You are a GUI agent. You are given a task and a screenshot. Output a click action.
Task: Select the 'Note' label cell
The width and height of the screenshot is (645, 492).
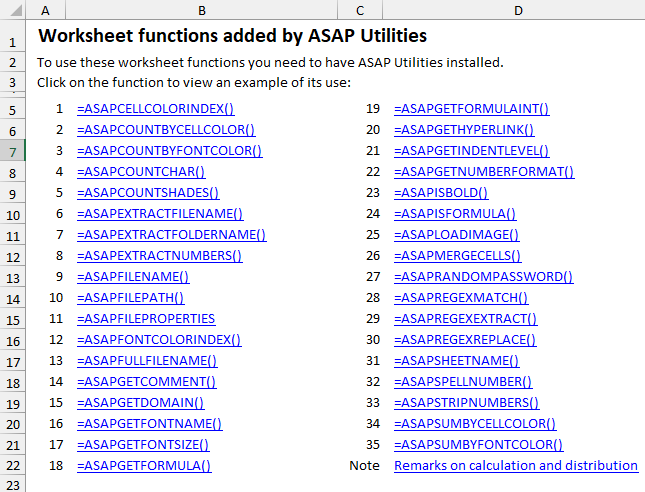coord(364,465)
